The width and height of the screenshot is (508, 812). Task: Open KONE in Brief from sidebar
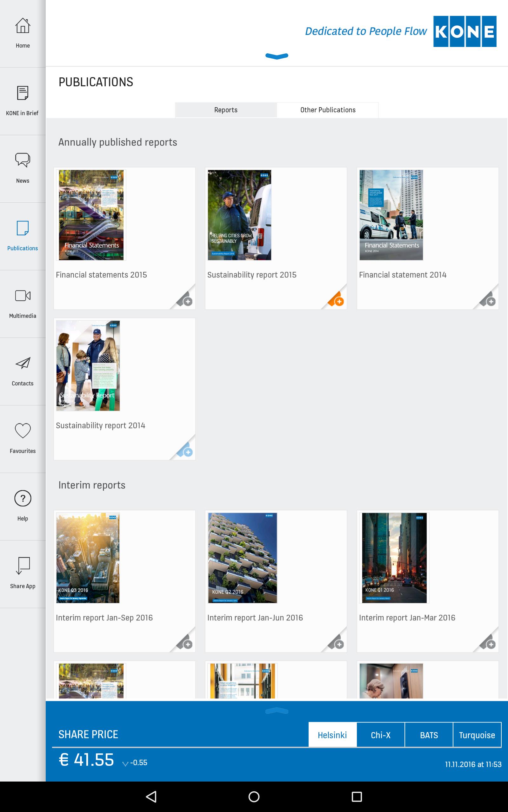(x=23, y=101)
